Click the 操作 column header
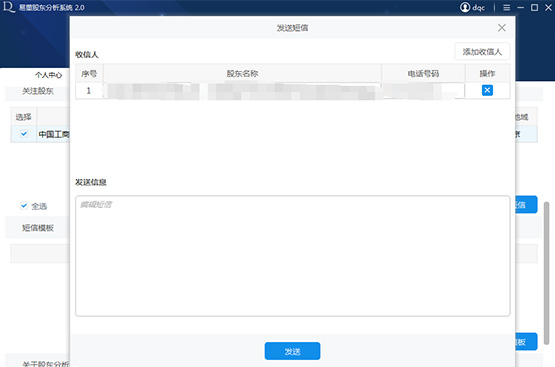Screen dimensions: 555x367 tap(487, 74)
